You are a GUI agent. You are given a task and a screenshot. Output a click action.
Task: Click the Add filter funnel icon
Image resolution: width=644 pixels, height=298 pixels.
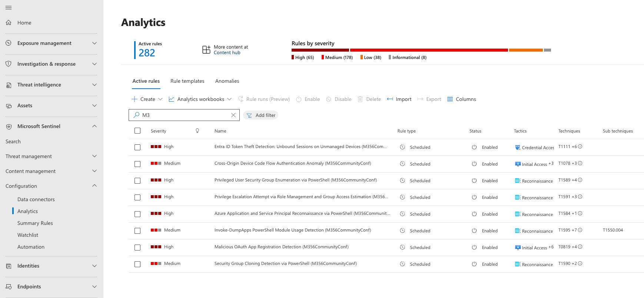click(249, 115)
